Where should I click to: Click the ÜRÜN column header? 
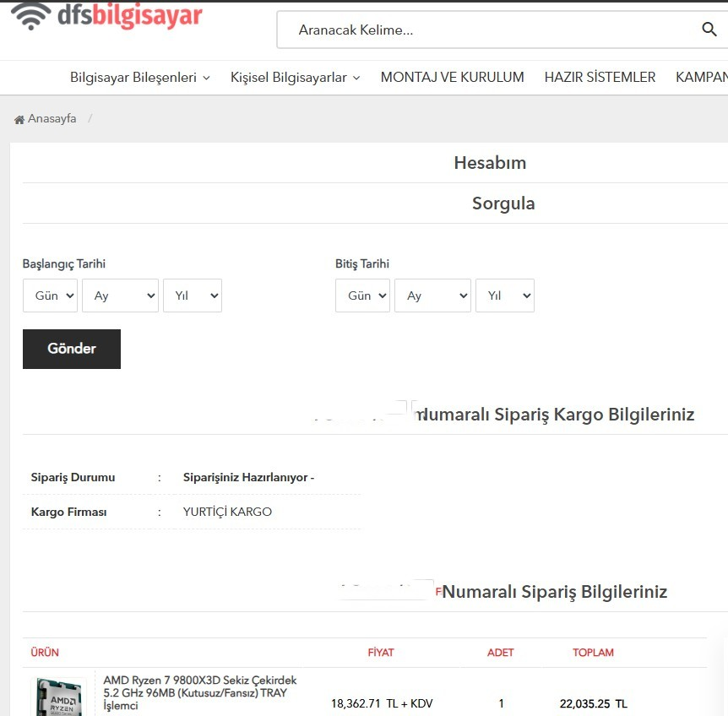[x=45, y=653]
